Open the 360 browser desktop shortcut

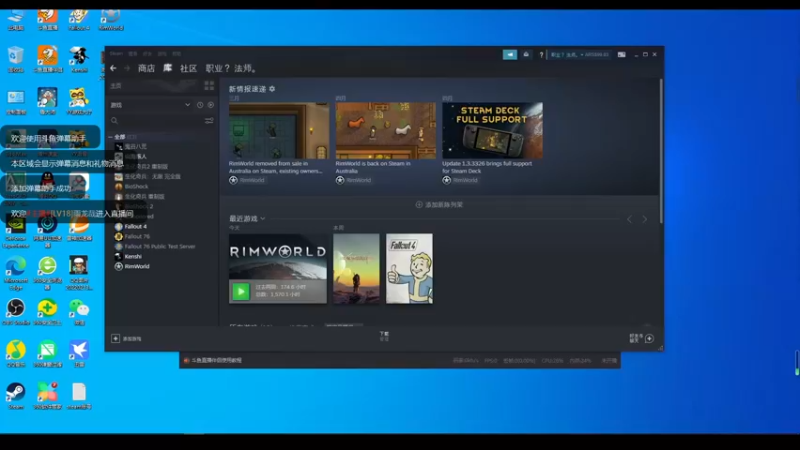47,273
